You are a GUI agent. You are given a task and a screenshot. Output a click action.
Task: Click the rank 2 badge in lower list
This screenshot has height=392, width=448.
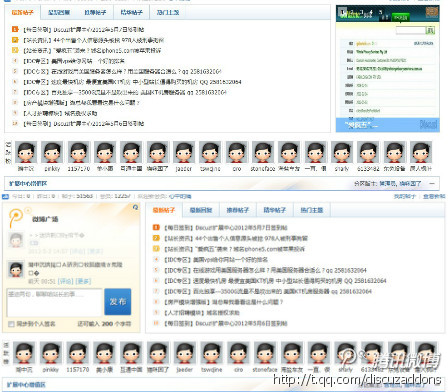(x=156, y=238)
